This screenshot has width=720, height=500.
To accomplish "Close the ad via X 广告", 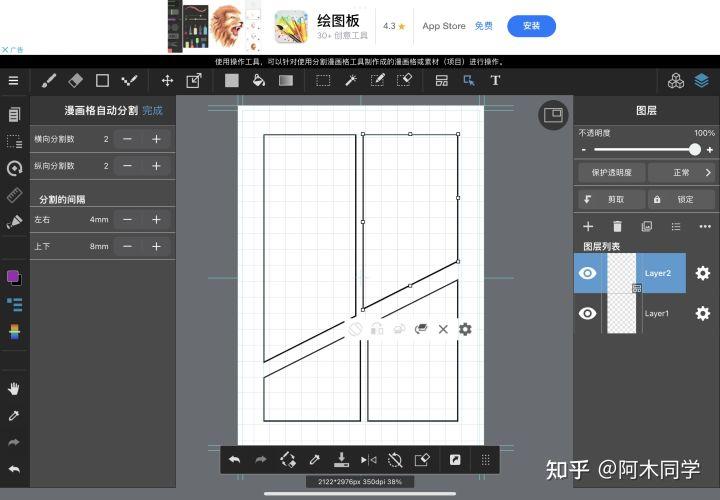I will [12, 49].
